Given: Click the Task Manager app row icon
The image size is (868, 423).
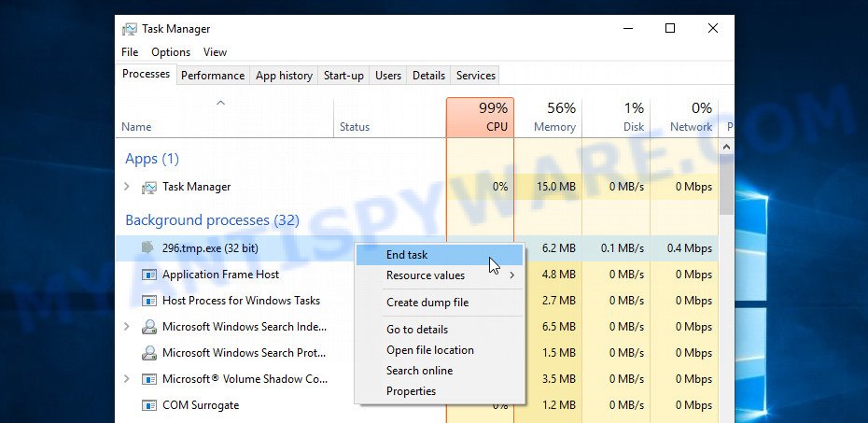Looking at the screenshot, I should (149, 187).
